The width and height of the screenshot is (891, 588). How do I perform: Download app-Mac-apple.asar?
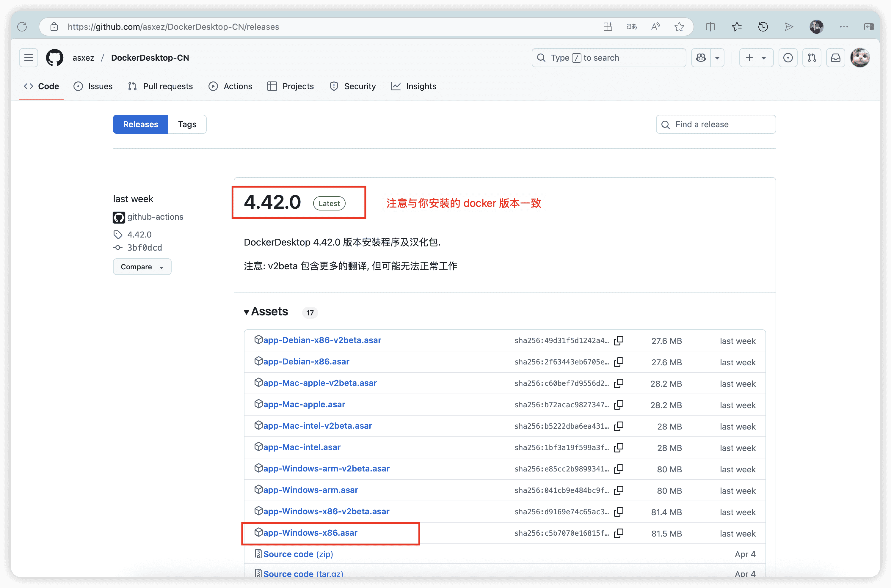coord(304,404)
